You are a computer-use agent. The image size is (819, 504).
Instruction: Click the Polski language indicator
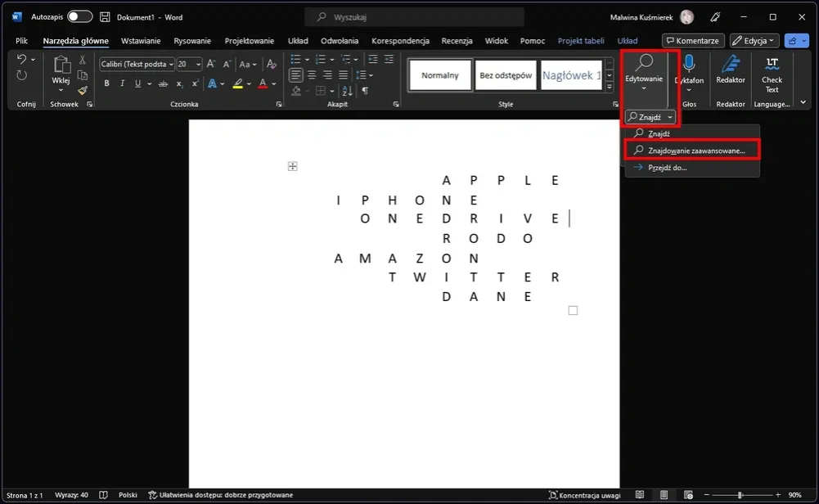click(128, 495)
